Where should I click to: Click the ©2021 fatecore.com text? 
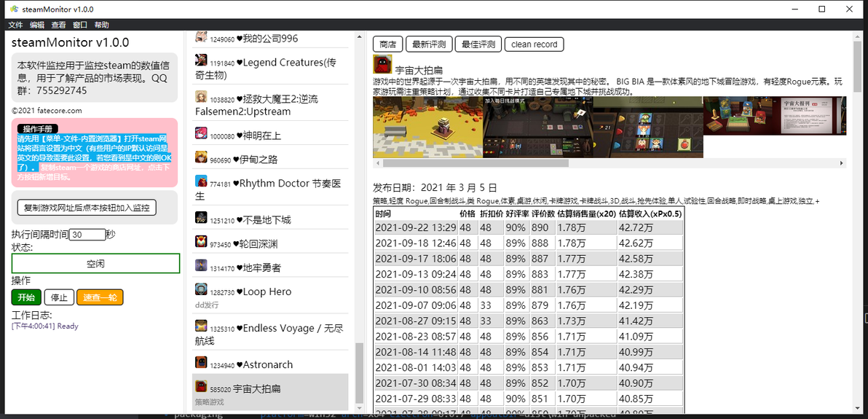[47, 110]
